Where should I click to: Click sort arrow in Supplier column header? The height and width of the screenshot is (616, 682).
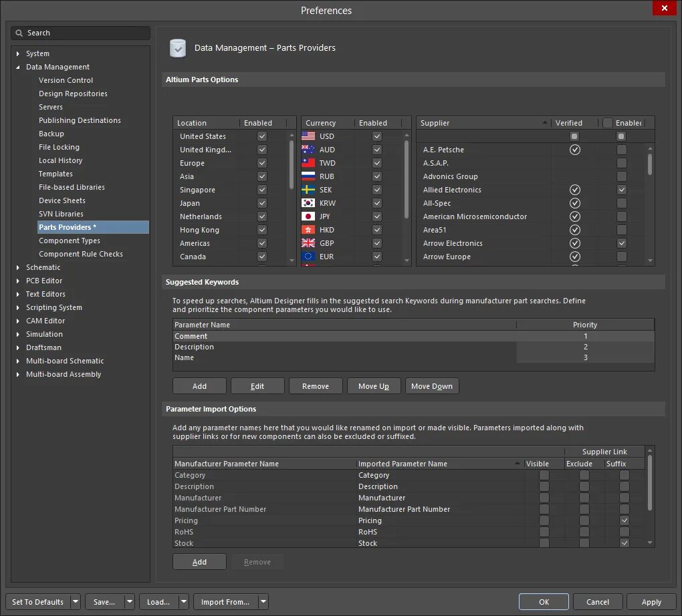pyautogui.click(x=544, y=122)
